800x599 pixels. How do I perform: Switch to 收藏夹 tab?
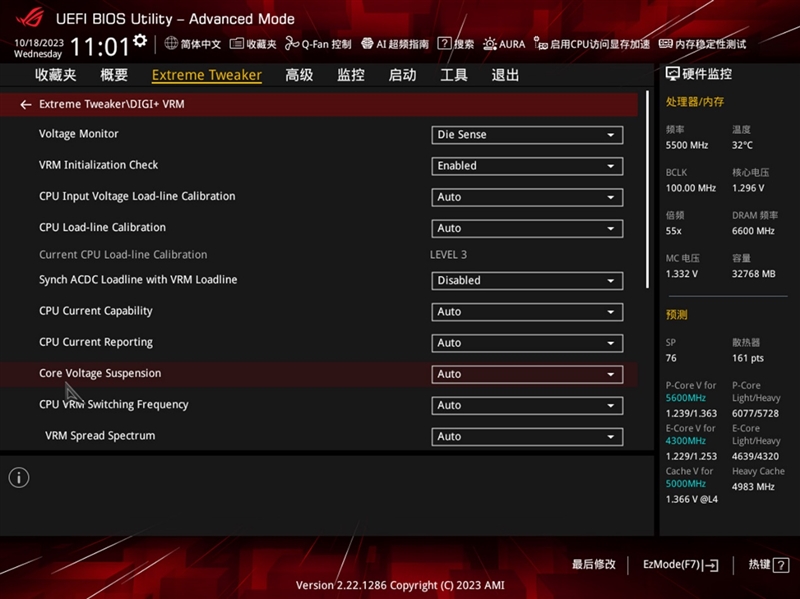click(56, 75)
